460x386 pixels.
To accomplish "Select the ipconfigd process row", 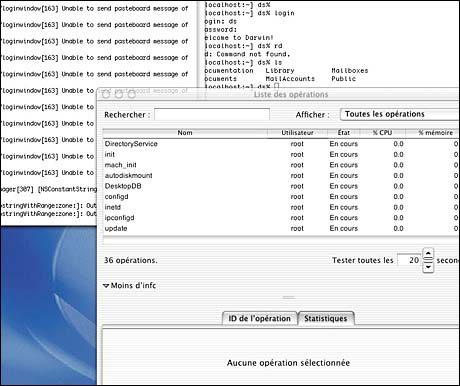I will (x=281, y=218).
